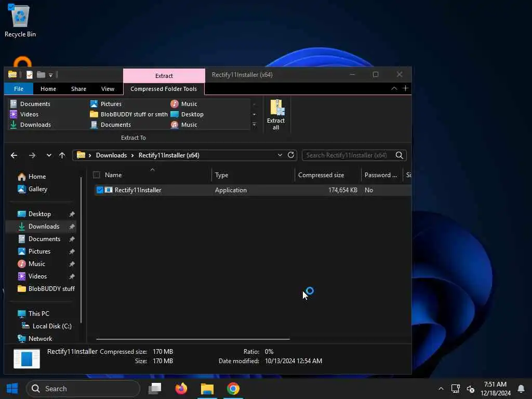
Task: Click the Properties quick access icon
Action: 30,75
